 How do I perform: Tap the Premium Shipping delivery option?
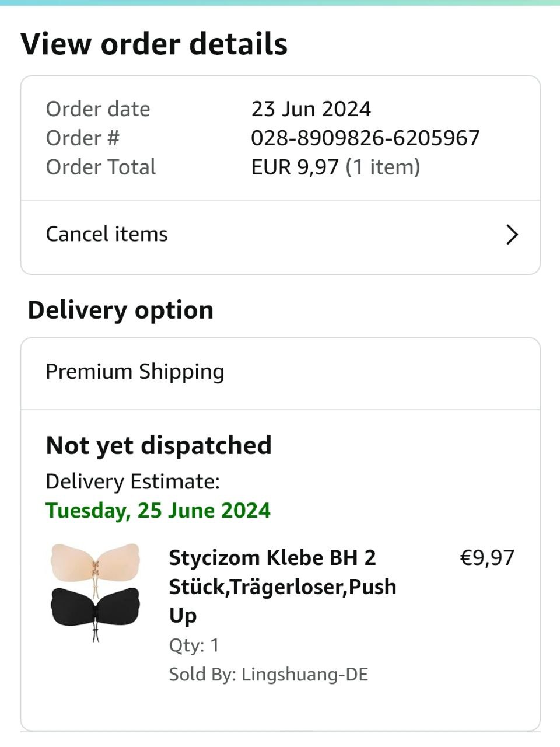[135, 372]
